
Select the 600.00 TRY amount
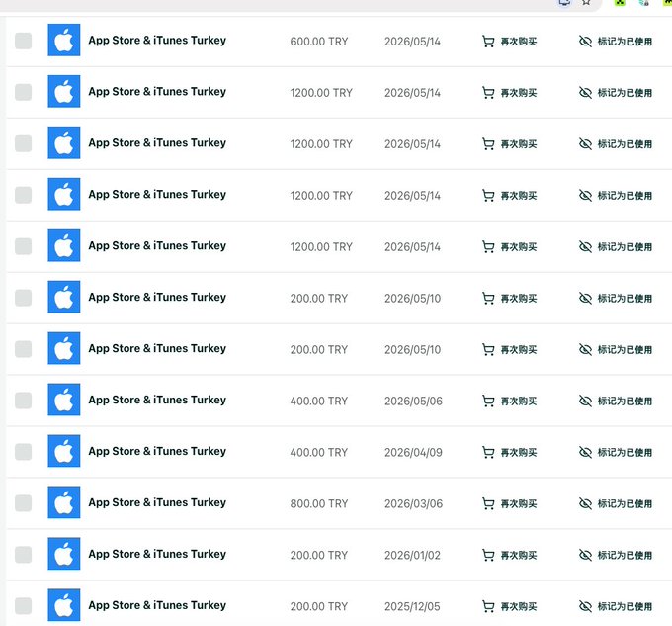(x=319, y=42)
